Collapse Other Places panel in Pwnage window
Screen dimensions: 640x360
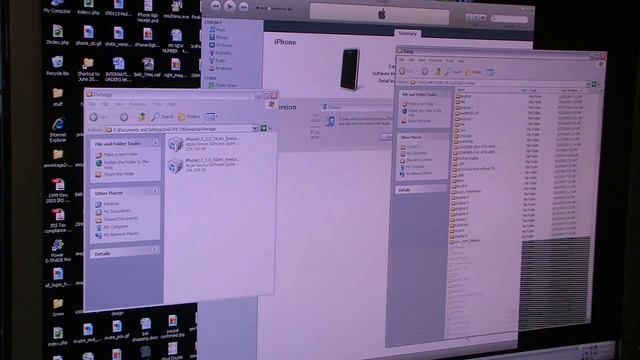[155, 191]
